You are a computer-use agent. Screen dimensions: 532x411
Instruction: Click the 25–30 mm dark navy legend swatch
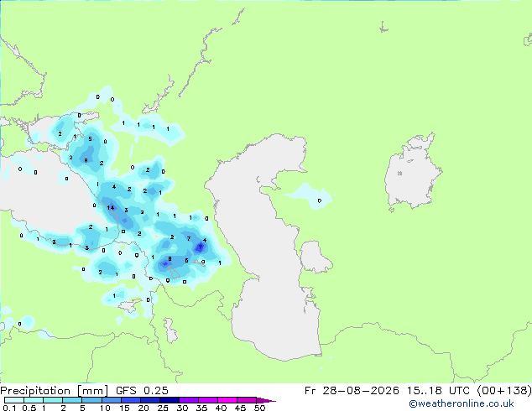pyautogui.click(x=169, y=400)
